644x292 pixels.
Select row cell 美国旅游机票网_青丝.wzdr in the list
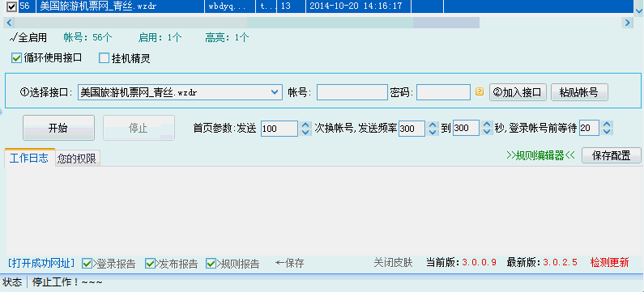tap(120, 6)
